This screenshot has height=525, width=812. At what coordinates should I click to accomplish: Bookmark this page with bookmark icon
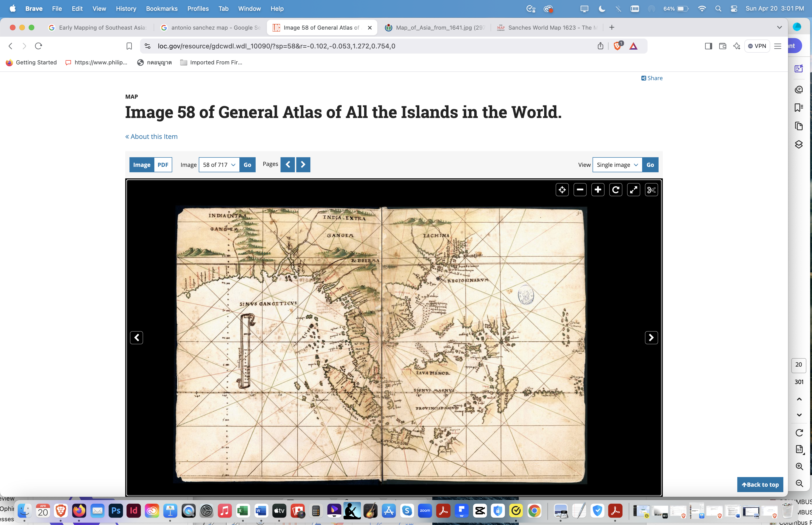pyautogui.click(x=129, y=46)
